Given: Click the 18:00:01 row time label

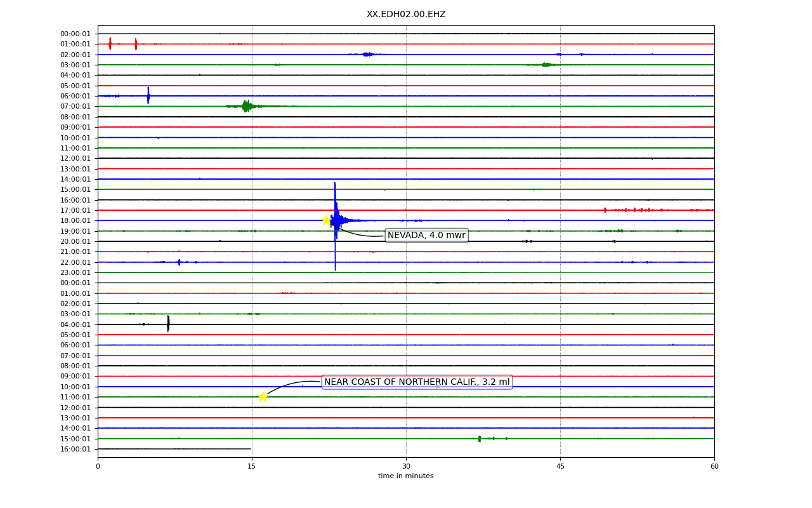Looking at the screenshot, I should (x=75, y=220).
